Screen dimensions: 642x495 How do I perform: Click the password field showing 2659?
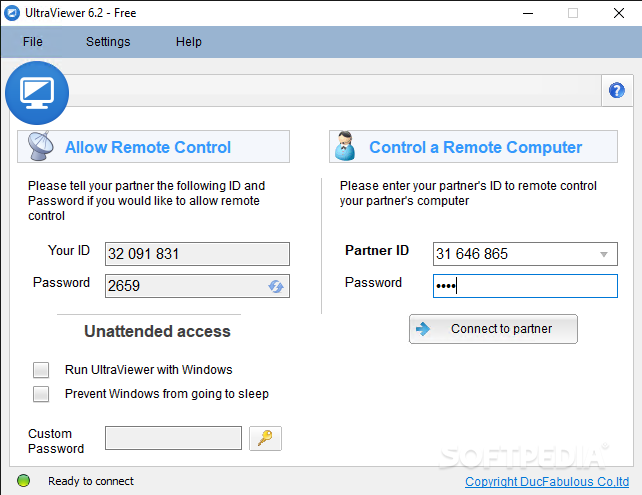coord(197,286)
